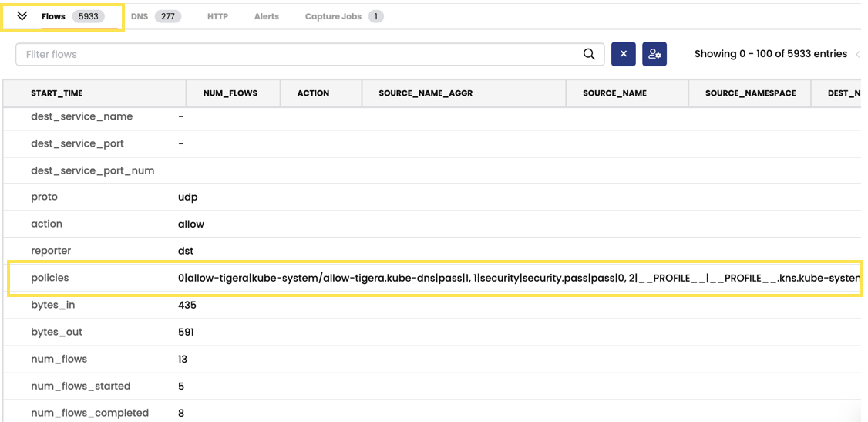Click the Flows count badge 5933
Image resolution: width=868 pixels, height=422 pixels.
coord(89,16)
